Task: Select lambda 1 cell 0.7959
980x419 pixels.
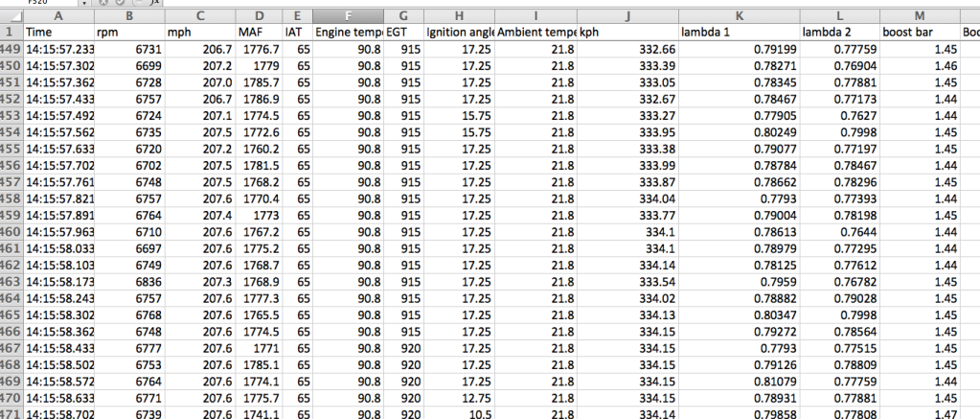Action: tap(740, 282)
